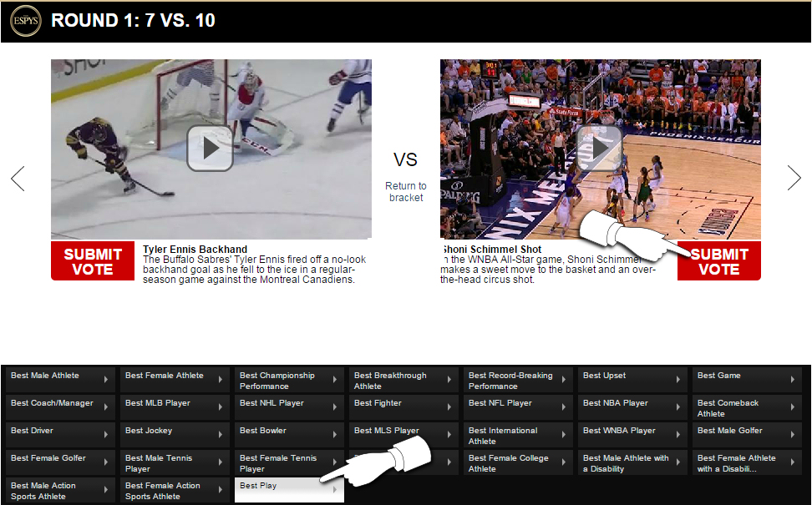Select Best Record-Breaking Performance category
This screenshot has height=505, width=812.
[518, 379]
